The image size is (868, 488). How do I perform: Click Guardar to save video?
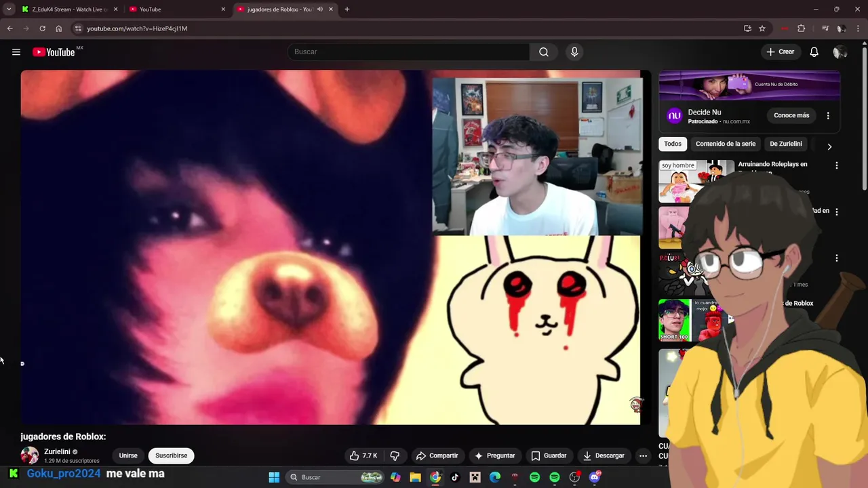549,455
